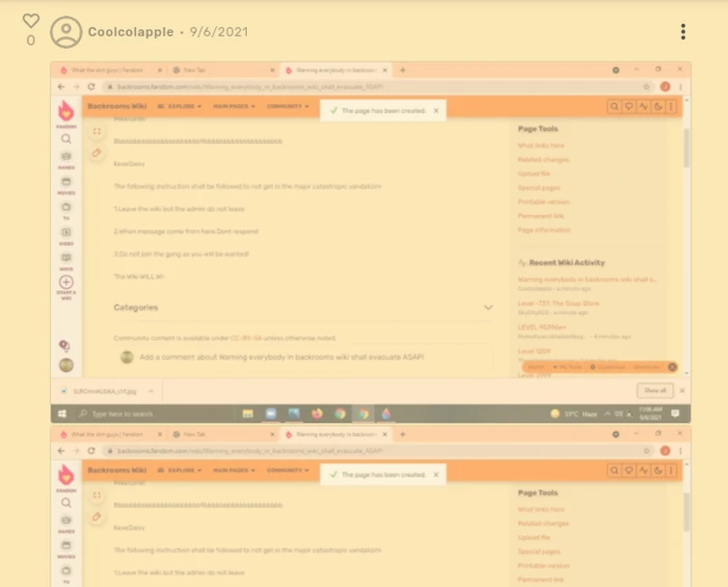
Task: Select text '2.when message come from here.Dont respond'
Action: [186, 231]
